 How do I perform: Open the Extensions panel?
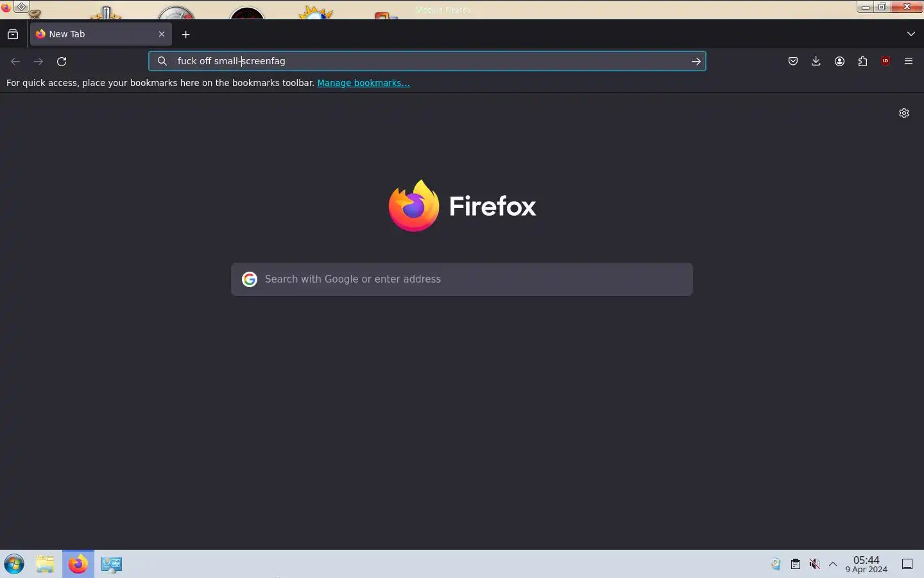point(862,62)
